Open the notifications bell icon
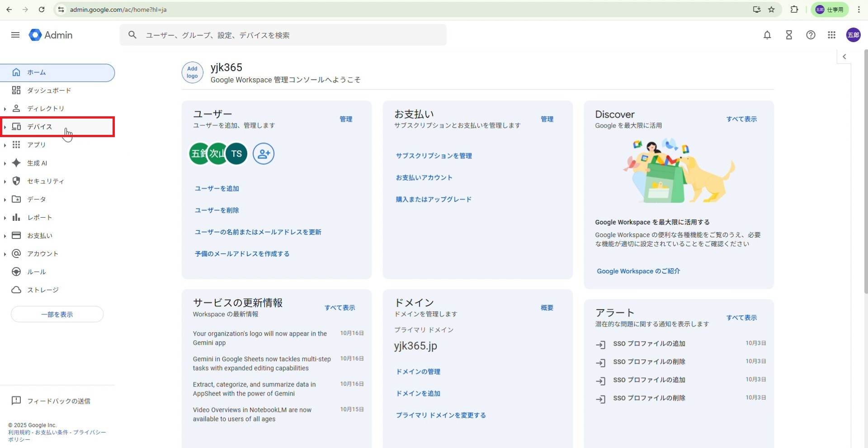Viewport: 868px width, 448px height. tap(767, 35)
